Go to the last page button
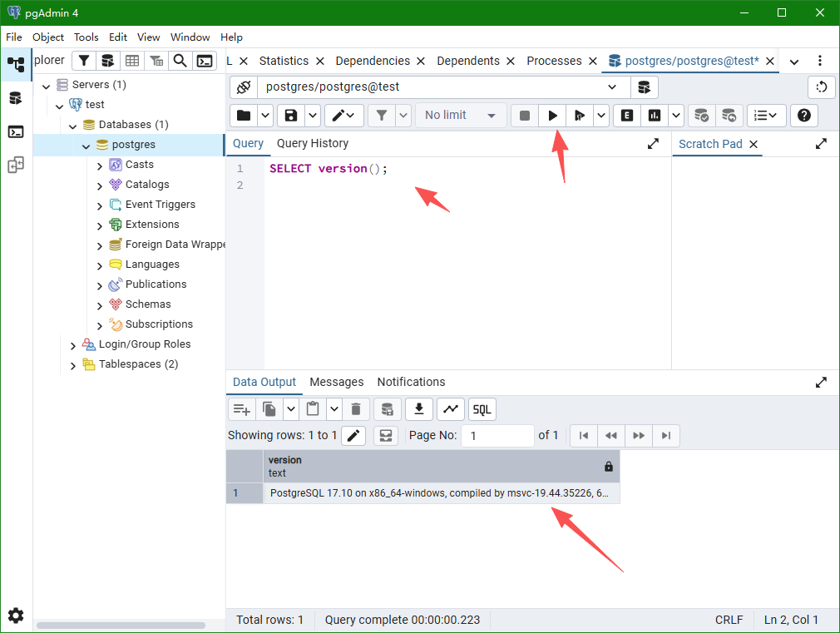 (666, 436)
